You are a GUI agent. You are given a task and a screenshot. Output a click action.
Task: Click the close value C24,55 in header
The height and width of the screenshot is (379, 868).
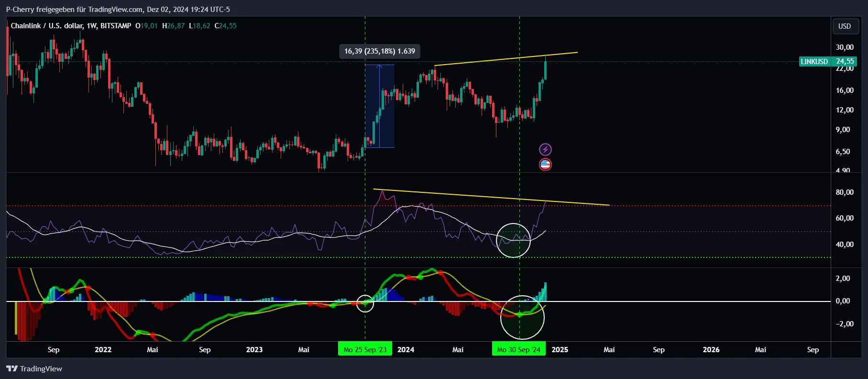[225, 26]
